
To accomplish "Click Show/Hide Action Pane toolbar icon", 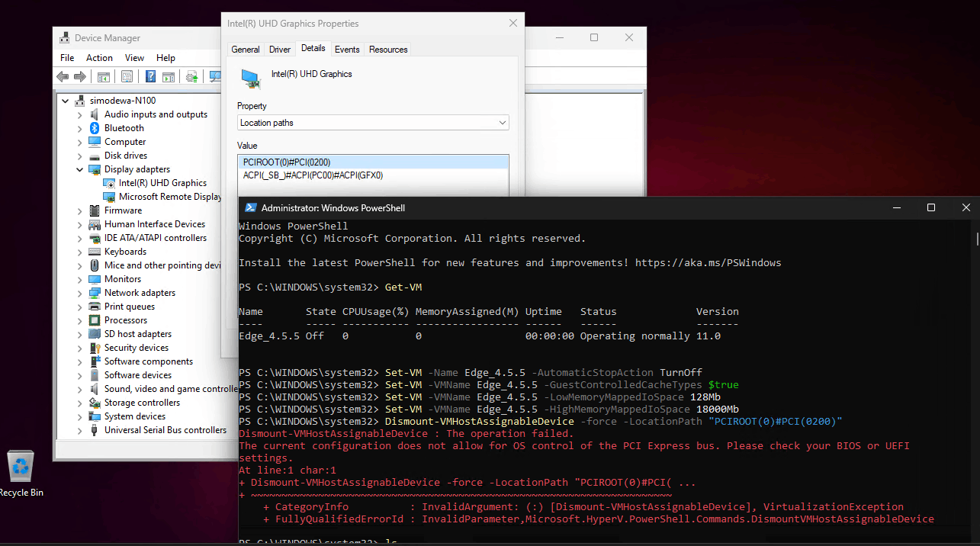I will coord(169,77).
